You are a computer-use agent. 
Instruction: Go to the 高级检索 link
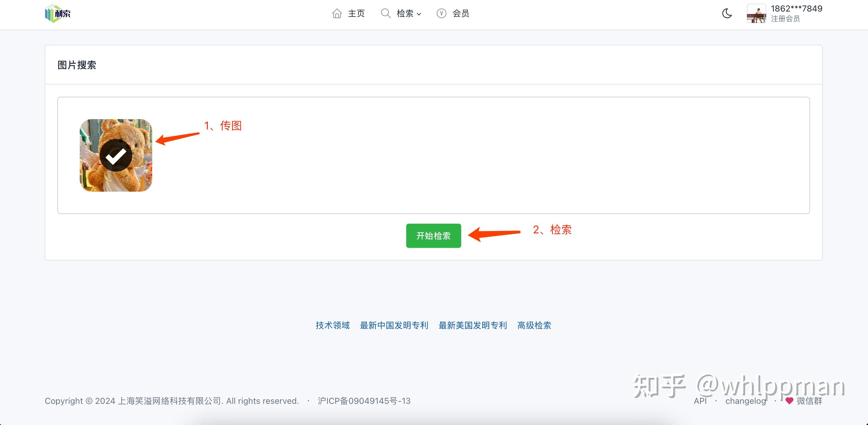pyautogui.click(x=534, y=326)
